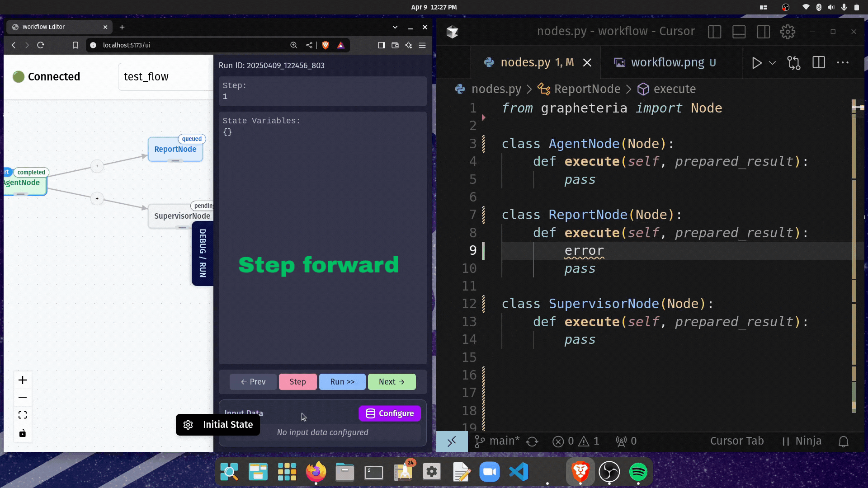
Task: Toggle the canvas lock interactivity icon
Action: (23, 434)
